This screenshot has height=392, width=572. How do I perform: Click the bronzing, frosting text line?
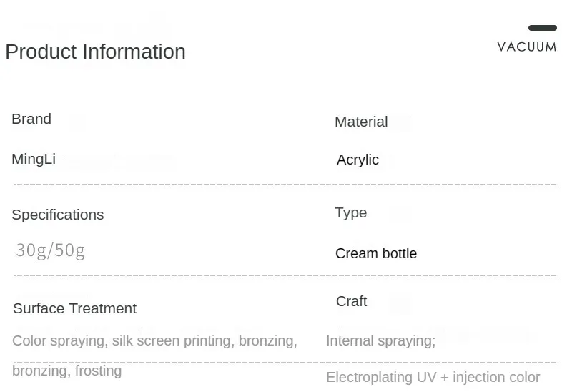pos(66,371)
